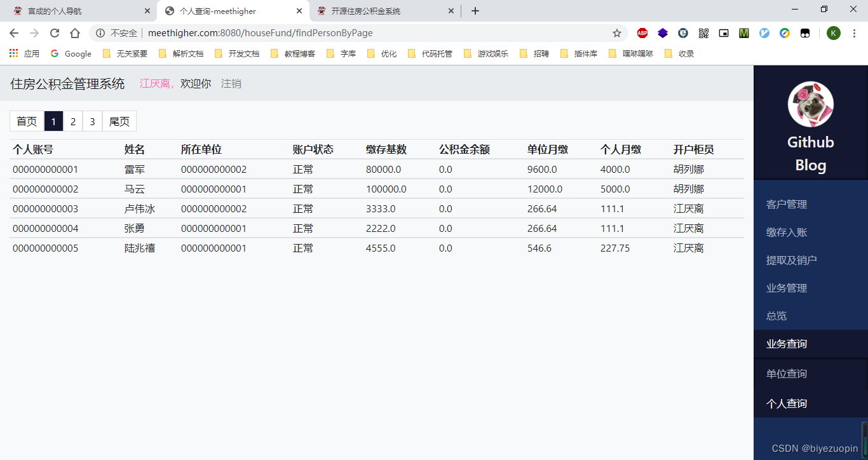868x460 pixels.
Task: Open 客户管理 in the sidebar menu
Action: (787, 205)
